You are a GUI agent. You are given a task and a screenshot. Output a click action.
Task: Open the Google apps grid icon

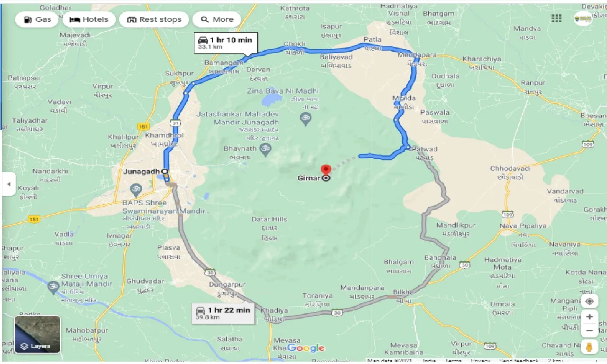(x=556, y=18)
